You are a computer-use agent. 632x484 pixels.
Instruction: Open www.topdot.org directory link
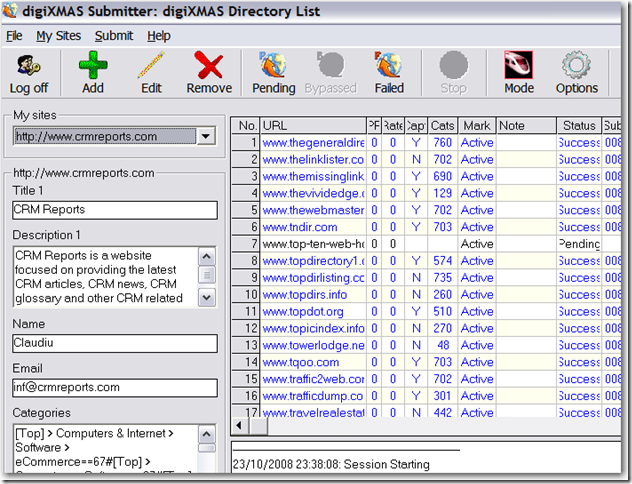(303, 312)
